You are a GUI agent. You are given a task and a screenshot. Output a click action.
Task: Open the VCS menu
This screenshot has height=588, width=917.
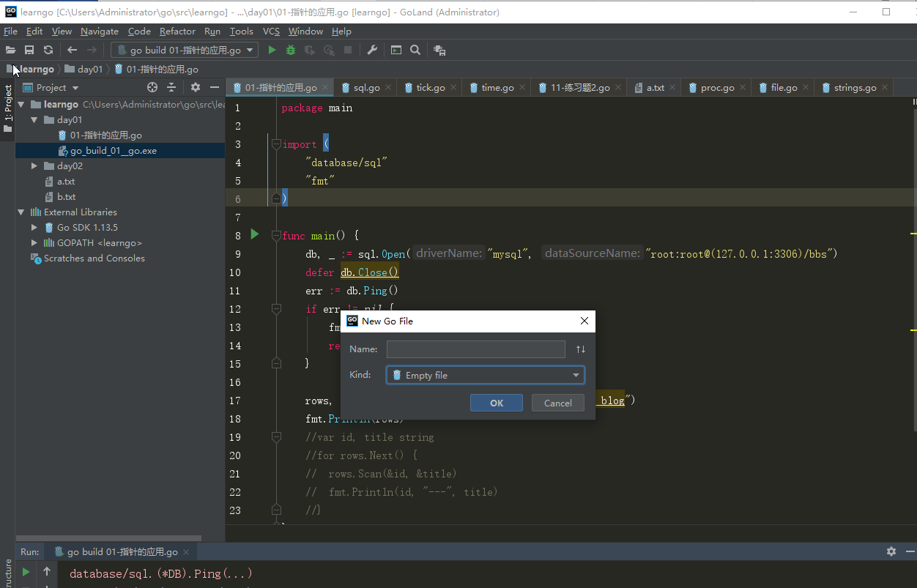271,31
